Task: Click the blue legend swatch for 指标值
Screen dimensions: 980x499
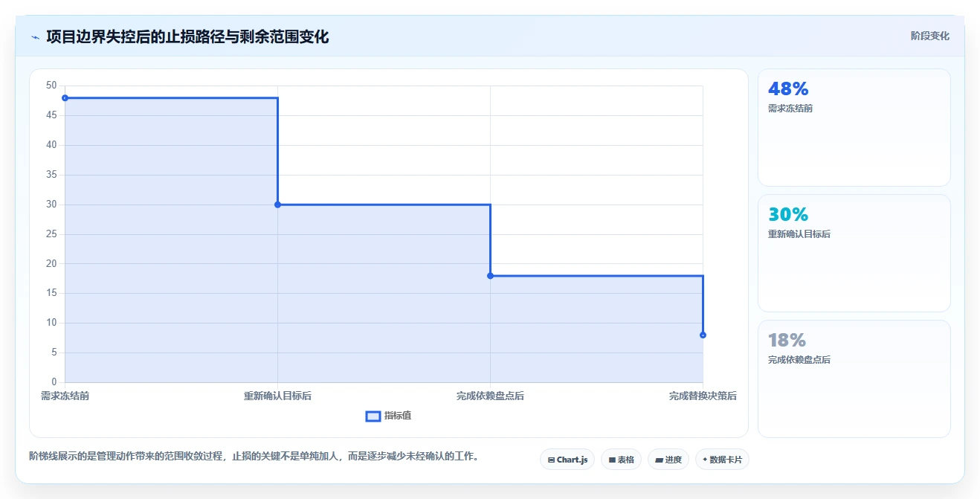Action: tap(373, 416)
